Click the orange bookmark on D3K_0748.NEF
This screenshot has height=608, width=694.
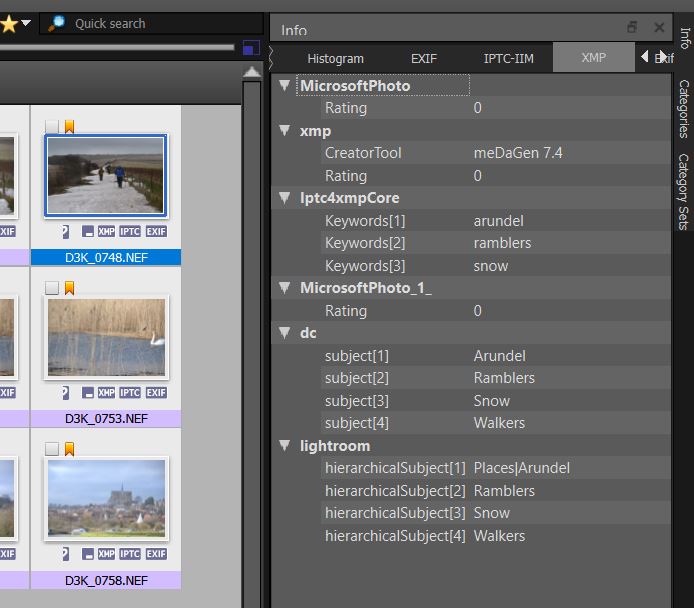[x=69, y=127]
